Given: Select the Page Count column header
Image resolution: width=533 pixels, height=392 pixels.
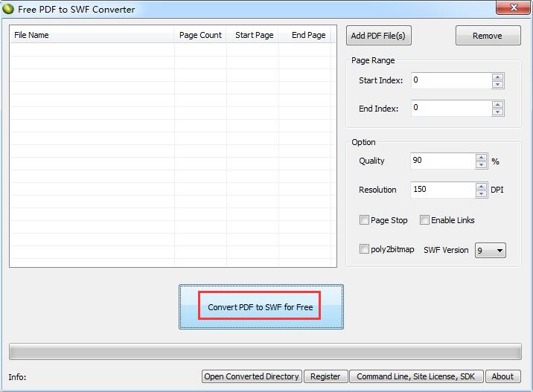Looking at the screenshot, I should pos(200,35).
